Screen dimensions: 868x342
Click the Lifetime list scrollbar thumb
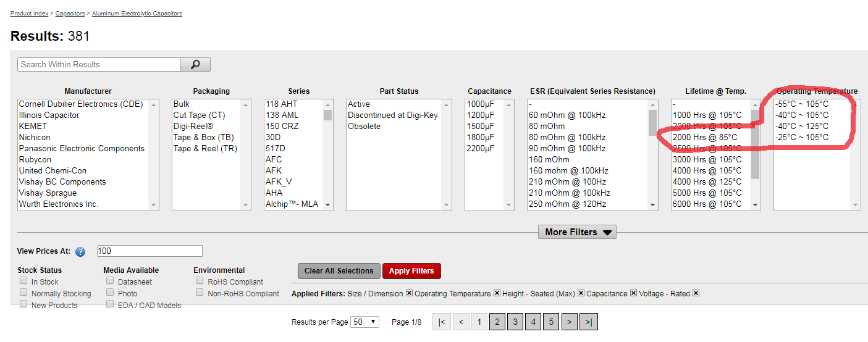coord(756,144)
